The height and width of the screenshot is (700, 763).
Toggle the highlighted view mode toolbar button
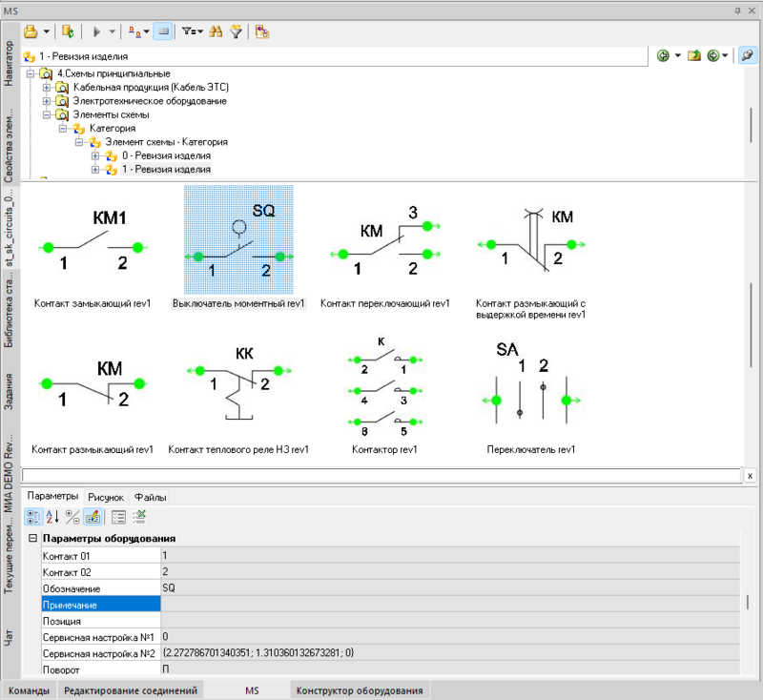163,31
